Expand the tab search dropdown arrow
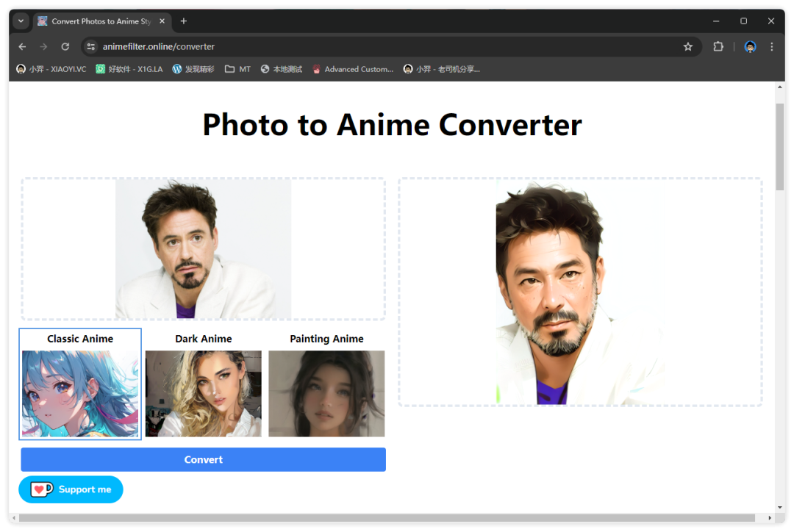The height and width of the screenshot is (532, 794). click(x=21, y=21)
